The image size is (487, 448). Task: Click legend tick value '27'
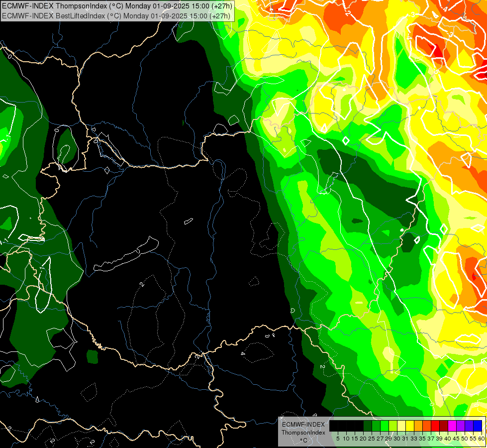(x=380, y=439)
